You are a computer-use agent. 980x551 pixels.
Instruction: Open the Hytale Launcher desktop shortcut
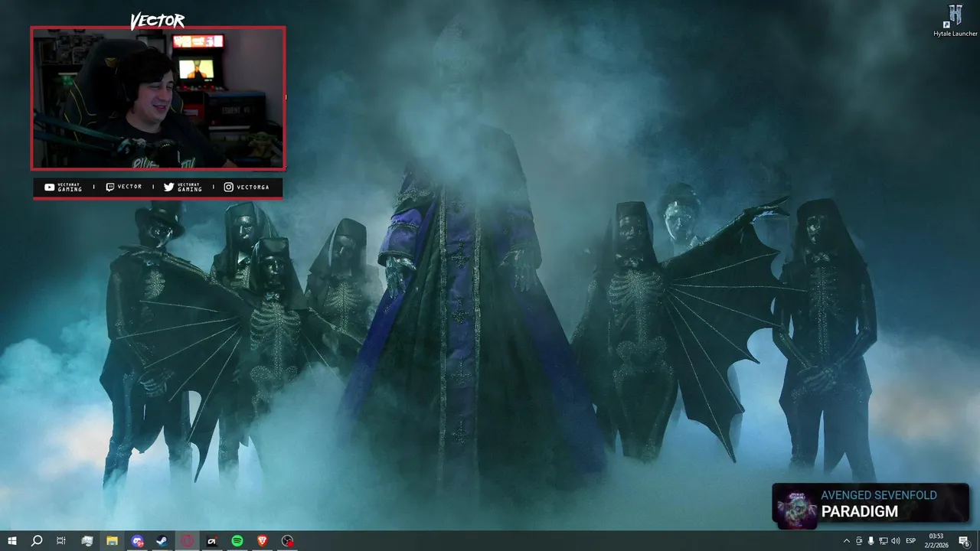click(955, 21)
